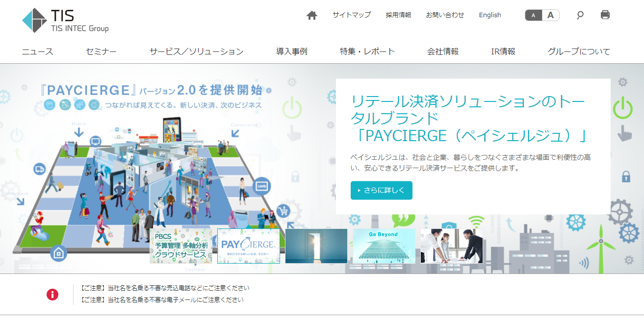The image size is (644, 323).
Task: Open the 会社情報 menu
Action: (443, 51)
